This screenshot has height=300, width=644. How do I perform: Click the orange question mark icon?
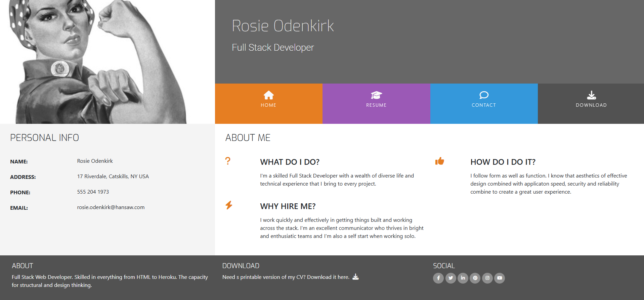pos(228,161)
